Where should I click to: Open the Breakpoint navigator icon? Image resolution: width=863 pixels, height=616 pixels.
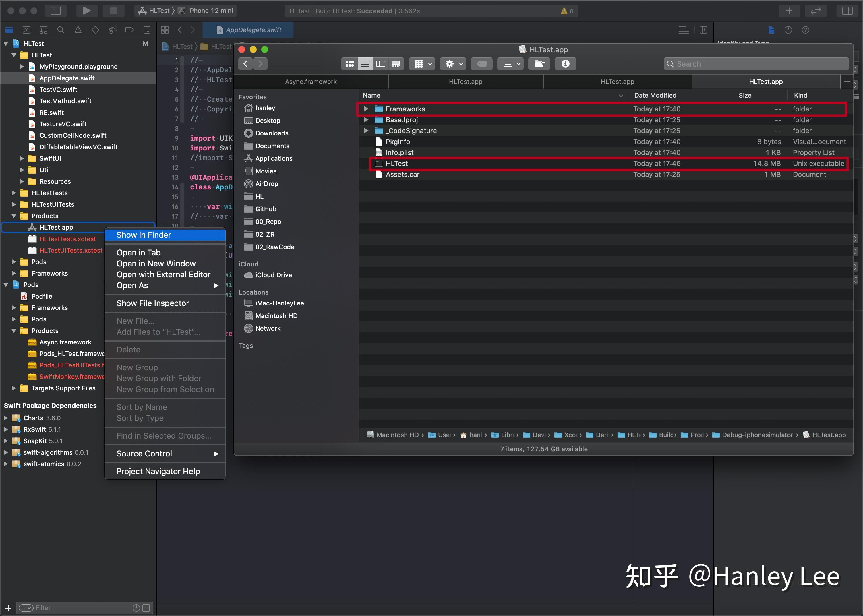(129, 30)
